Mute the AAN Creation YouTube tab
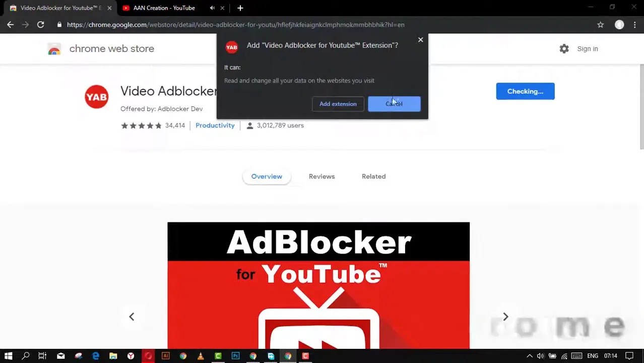This screenshot has height=363, width=644. (x=212, y=8)
